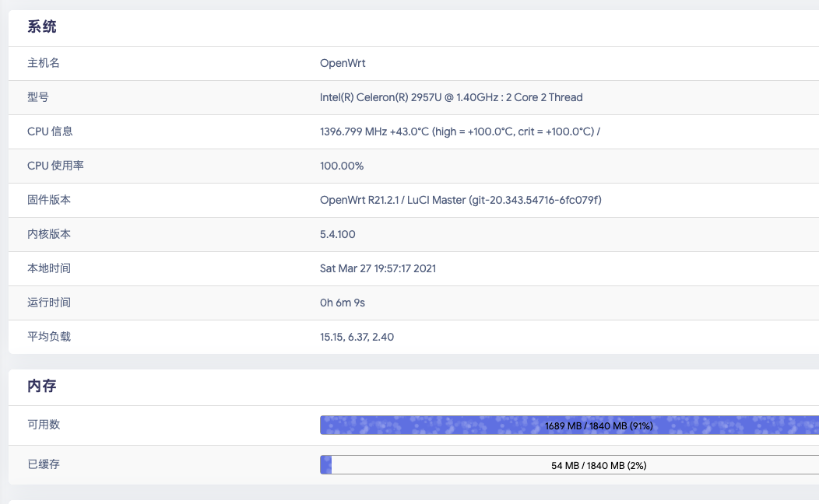Click the Intel(R) Celeron(R) 2957U model value
Screen dimensions: 819x504
(x=452, y=97)
